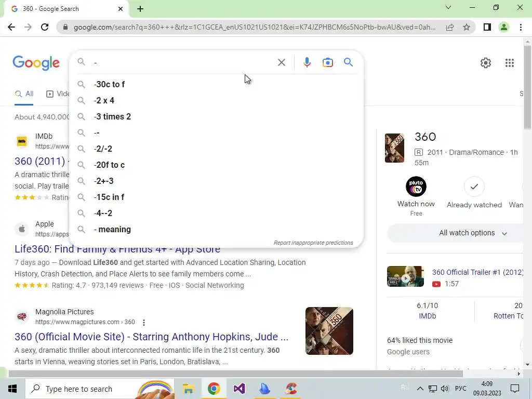532x399 pixels.
Task: Select suggestion "-2/-2"
Action: point(216,149)
